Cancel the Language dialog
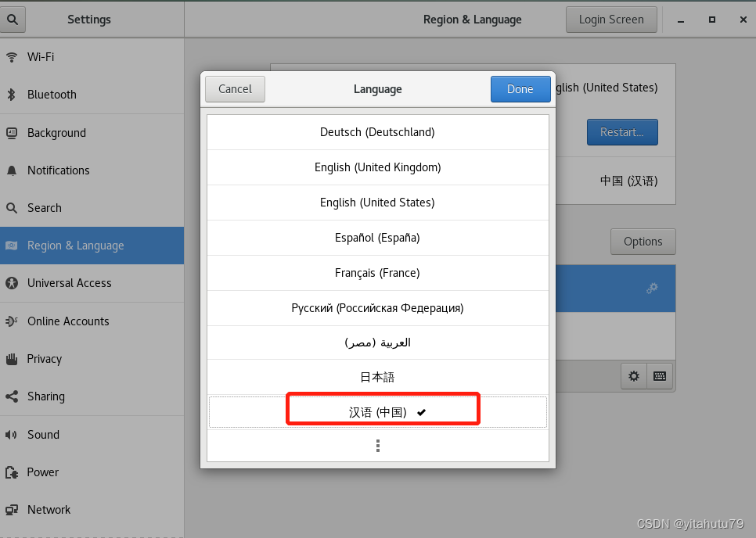This screenshot has height=538, width=756. tap(235, 89)
